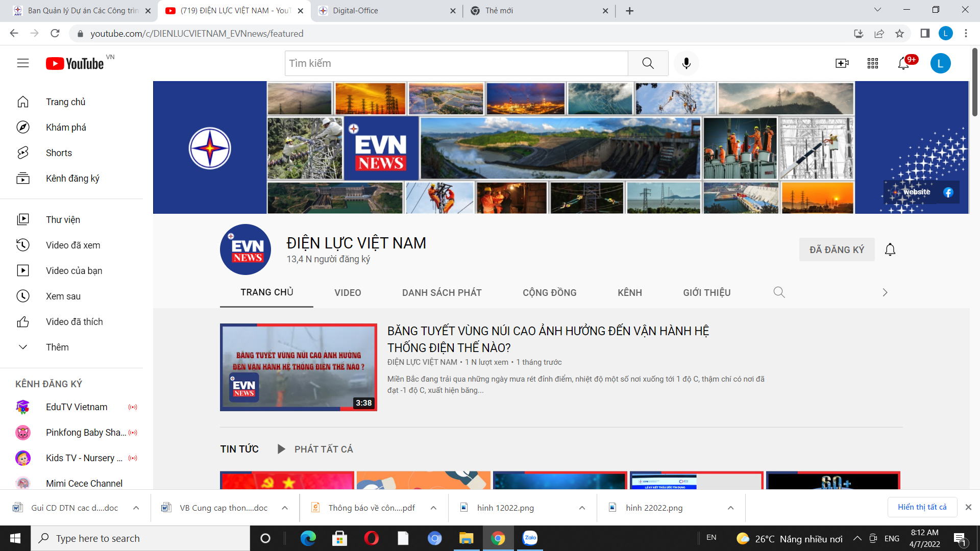Click the Tìm kiếm search field

coord(456,63)
